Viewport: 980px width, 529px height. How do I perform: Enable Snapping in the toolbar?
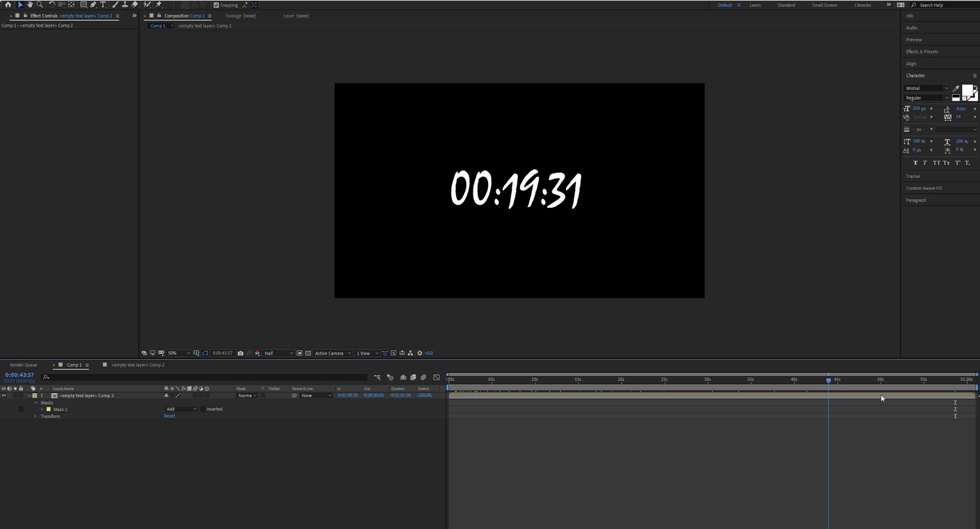point(216,5)
